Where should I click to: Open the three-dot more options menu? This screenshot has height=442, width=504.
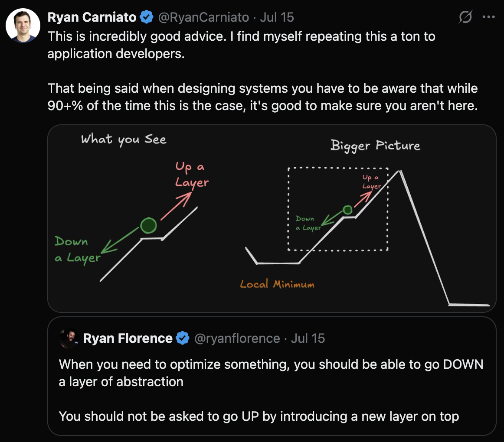pyautogui.click(x=489, y=17)
